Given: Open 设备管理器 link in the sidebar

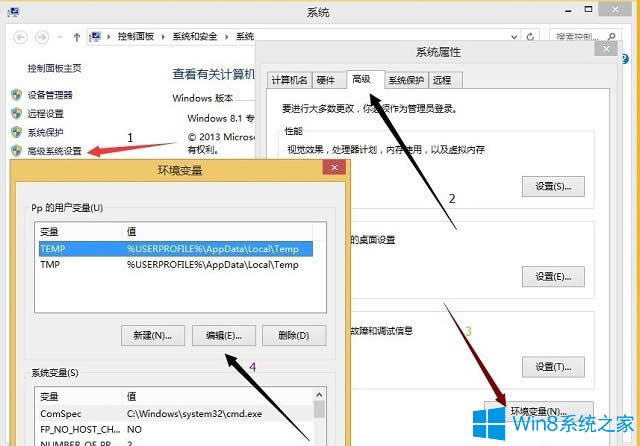Looking at the screenshot, I should point(50,95).
